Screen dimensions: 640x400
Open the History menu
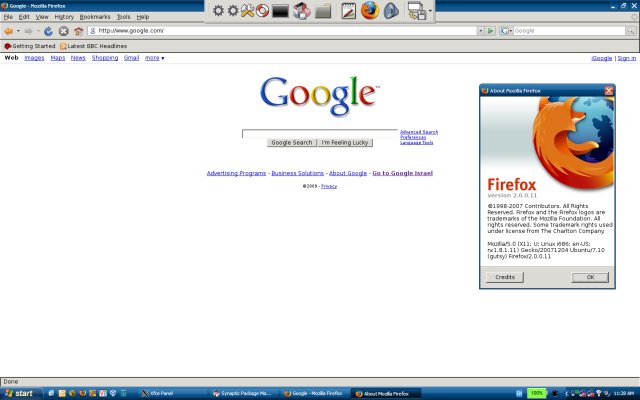pyautogui.click(x=64, y=17)
